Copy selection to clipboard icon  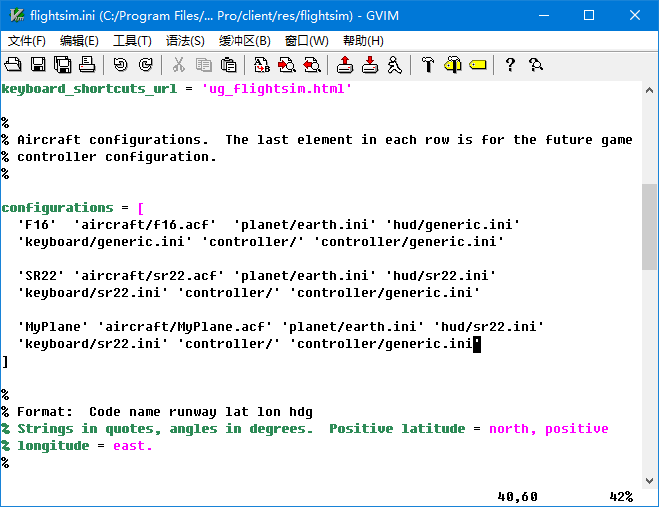pos(204,65)
